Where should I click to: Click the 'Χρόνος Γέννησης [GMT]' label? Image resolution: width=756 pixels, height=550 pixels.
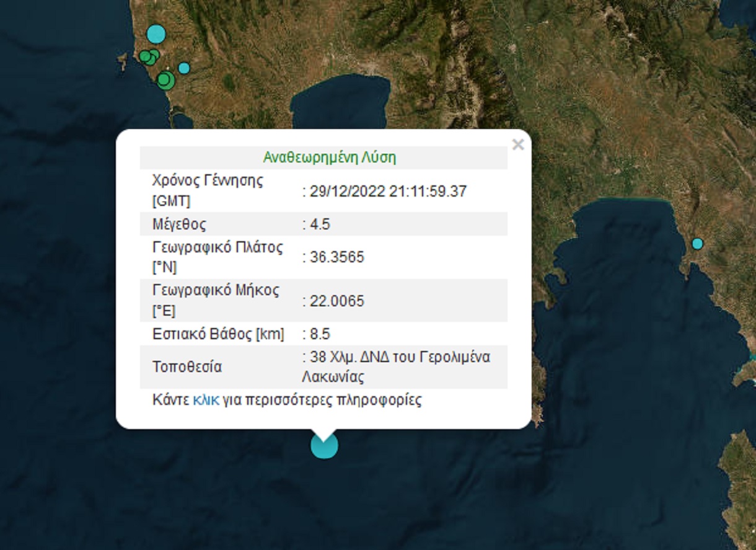click(x=208, y=191)
